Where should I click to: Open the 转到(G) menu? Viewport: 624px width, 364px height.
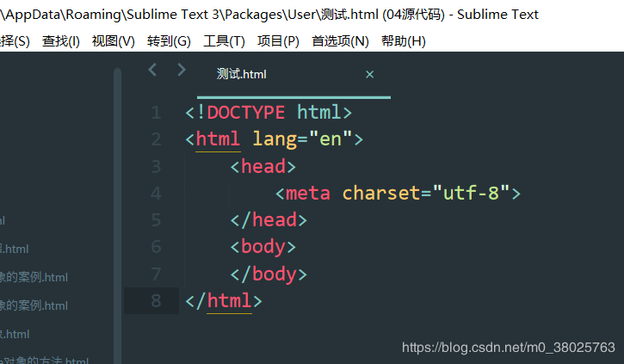click(169, 41)
